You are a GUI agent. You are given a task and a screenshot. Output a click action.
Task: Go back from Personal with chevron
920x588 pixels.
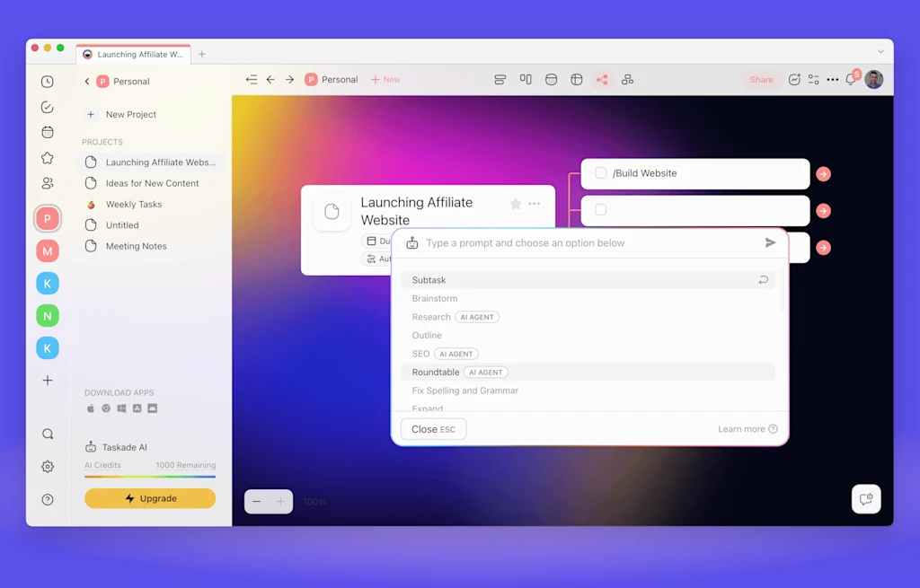coord(87,82)
